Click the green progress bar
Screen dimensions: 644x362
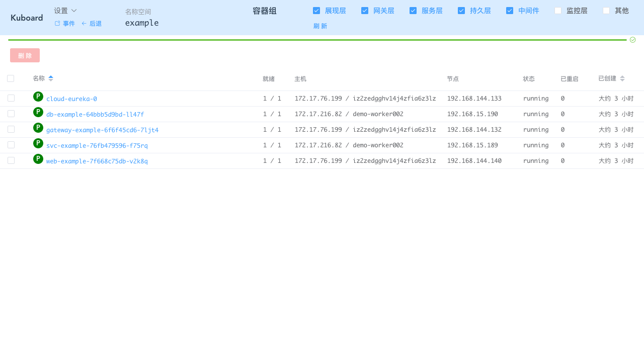click(x=317, y=39)
